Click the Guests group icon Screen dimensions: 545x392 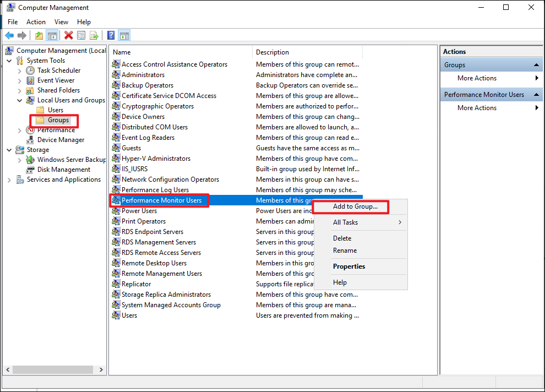pos(116,148)
